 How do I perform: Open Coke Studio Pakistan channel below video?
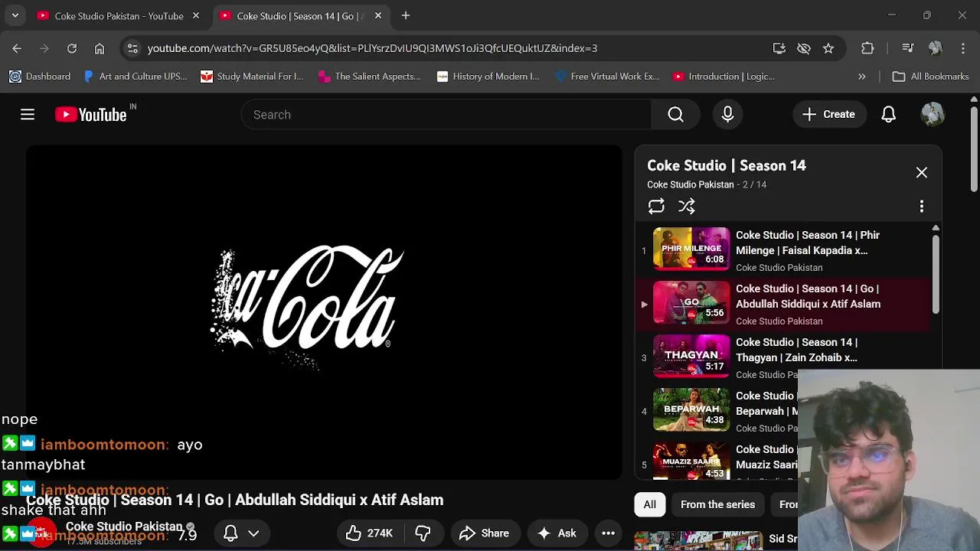coord(124,527)
